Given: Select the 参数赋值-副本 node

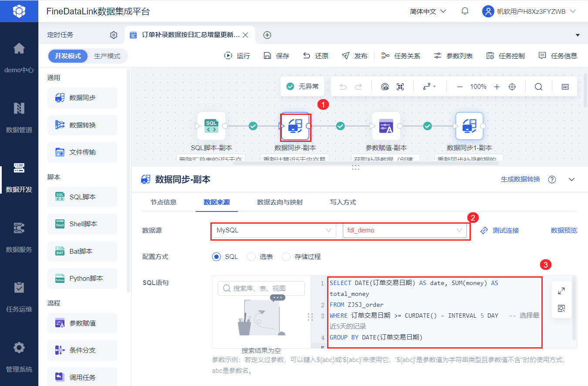Looking at the screenshot, I should pyautogui.click(x=386, y=126).
